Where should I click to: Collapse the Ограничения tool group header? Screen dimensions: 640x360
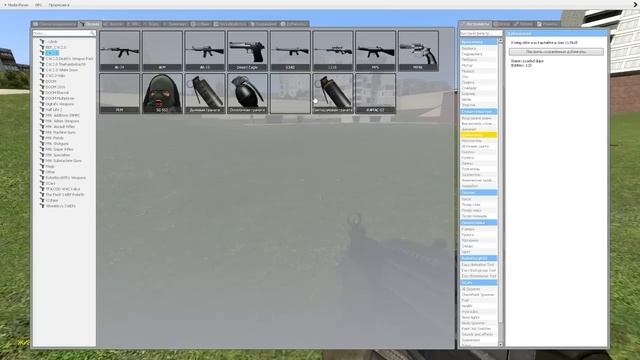click(x=478, y=42)
